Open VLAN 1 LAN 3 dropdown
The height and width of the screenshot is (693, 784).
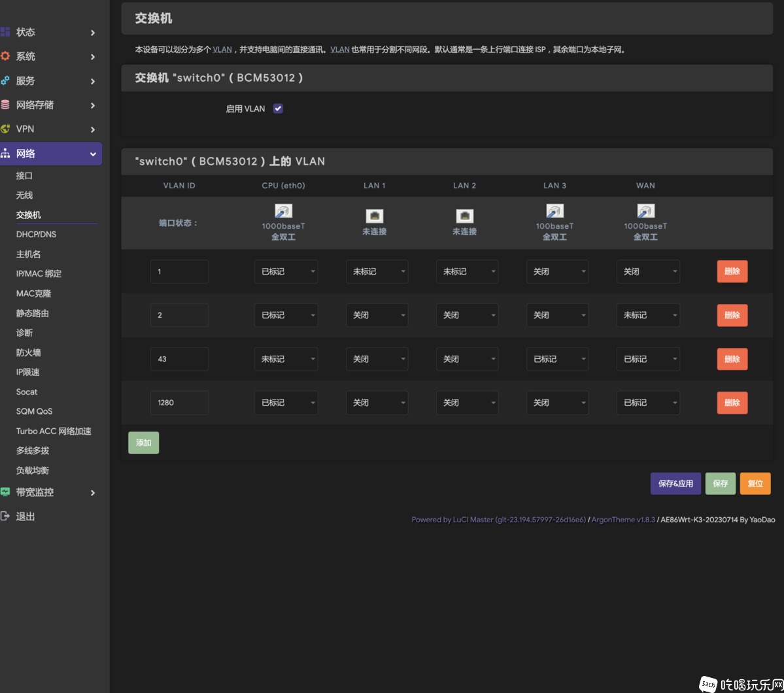(x=557, y=271)
